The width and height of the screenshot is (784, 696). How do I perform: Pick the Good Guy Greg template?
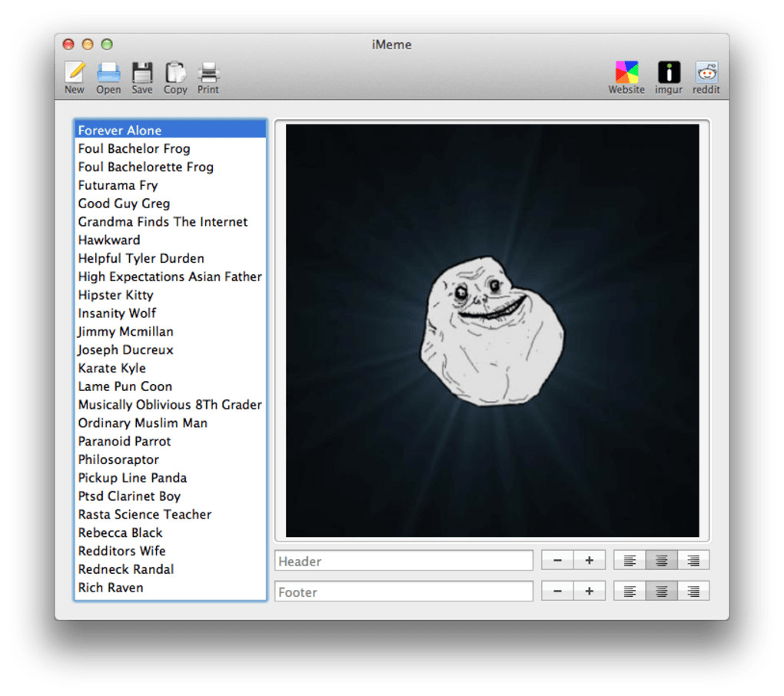click(x=124, y=204)
